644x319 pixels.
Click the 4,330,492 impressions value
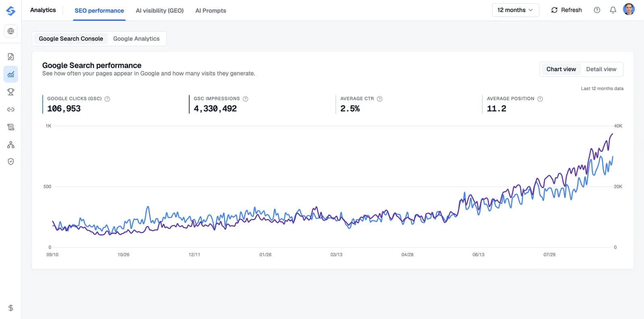[215, 109]
